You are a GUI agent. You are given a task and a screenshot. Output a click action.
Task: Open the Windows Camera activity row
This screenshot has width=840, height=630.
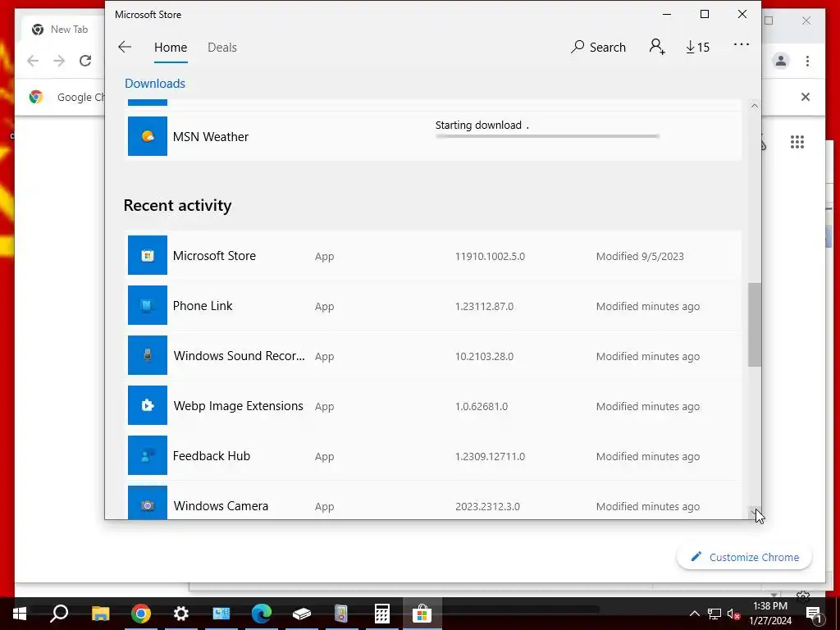click(x=434, y=500)
